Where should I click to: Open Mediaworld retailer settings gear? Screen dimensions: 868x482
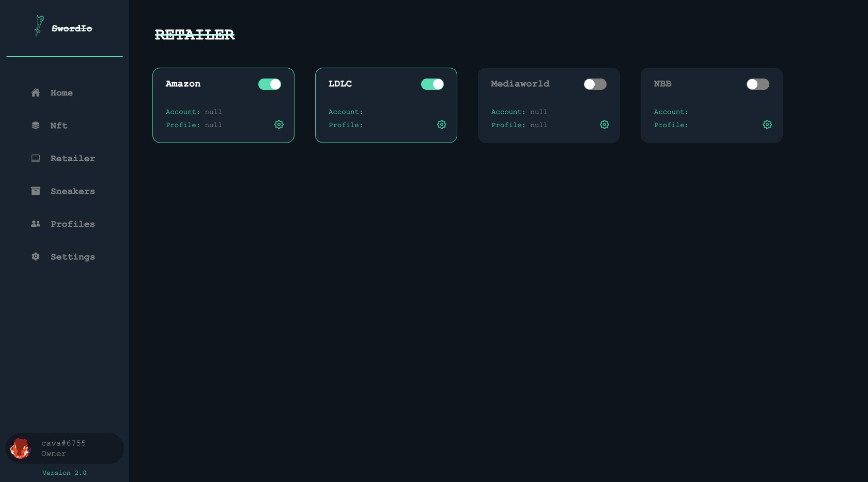[x=605, y=125]
